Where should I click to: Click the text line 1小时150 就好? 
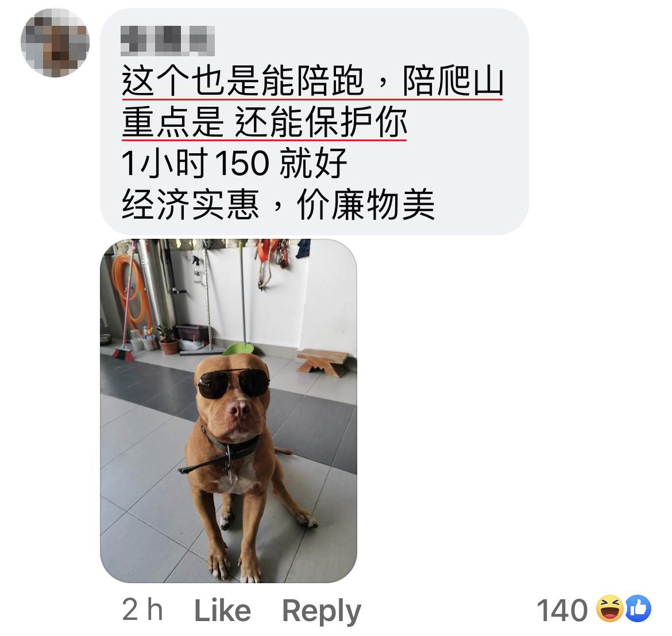click(234, 163)
